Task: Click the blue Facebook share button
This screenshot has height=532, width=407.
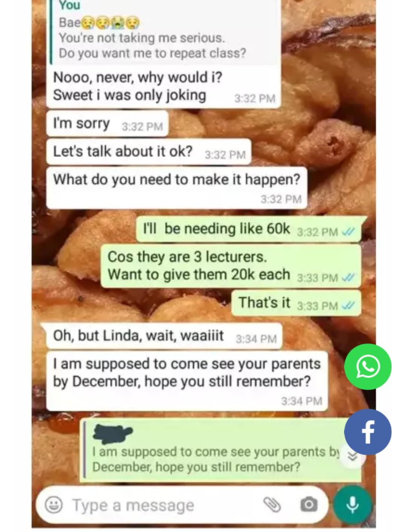Action: point(368,431)
